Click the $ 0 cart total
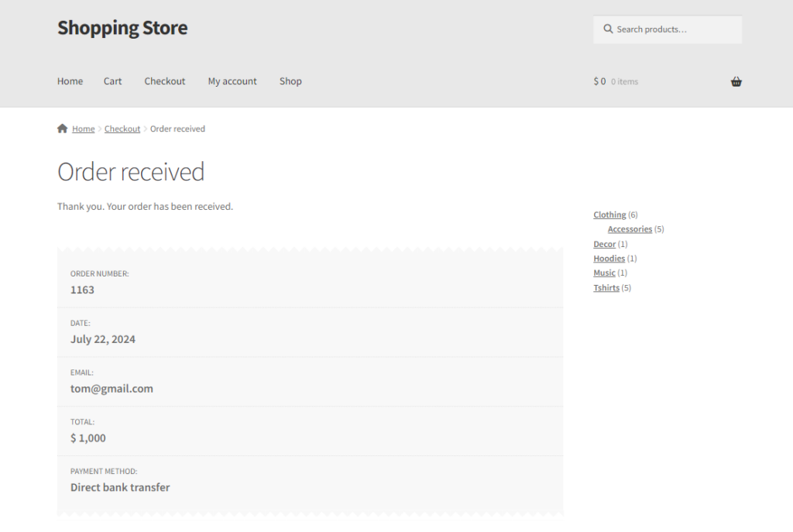Image resolution: width=793 pixels, height=532 pixels. 599,81
